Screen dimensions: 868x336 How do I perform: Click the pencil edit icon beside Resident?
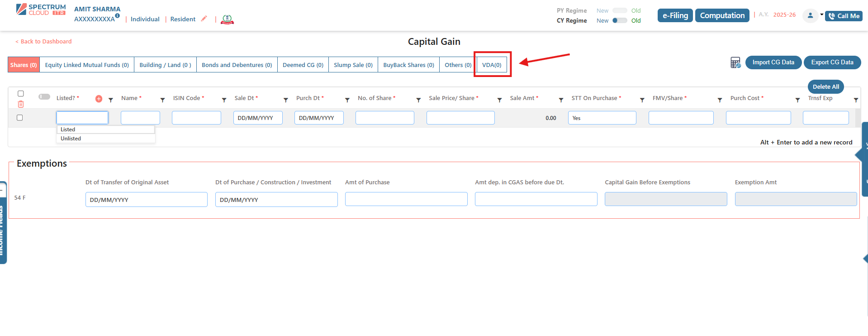204,19
